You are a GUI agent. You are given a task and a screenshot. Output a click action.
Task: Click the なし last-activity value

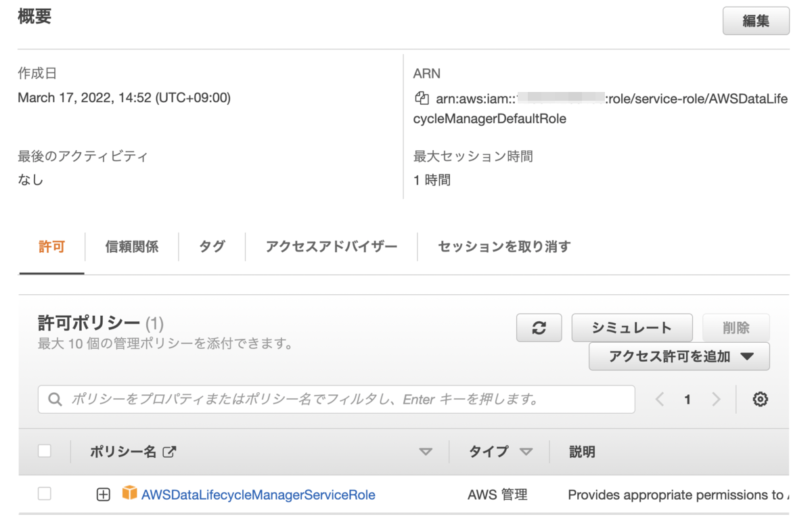click(30, 181)
